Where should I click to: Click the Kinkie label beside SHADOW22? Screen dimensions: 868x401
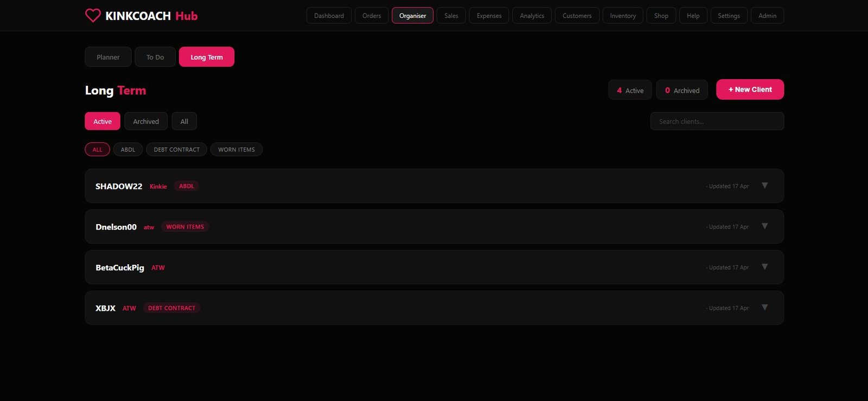point(158,187)
